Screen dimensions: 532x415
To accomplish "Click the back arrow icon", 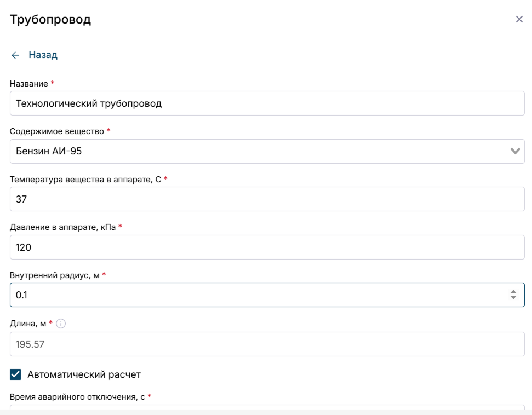I will [x=15, y=55].
